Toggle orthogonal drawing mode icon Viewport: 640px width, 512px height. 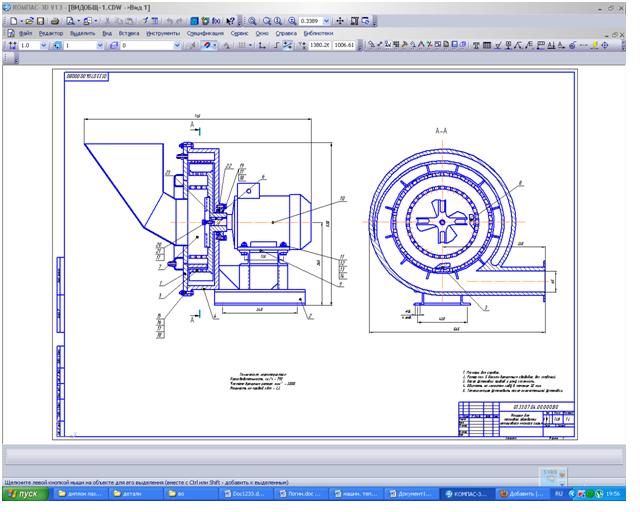coord(276,45)
